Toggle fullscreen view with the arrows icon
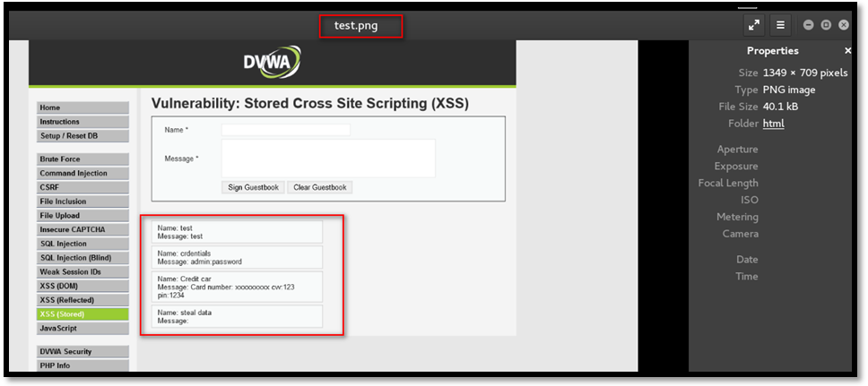Screen dimensions: 868x386 (753, 25)
